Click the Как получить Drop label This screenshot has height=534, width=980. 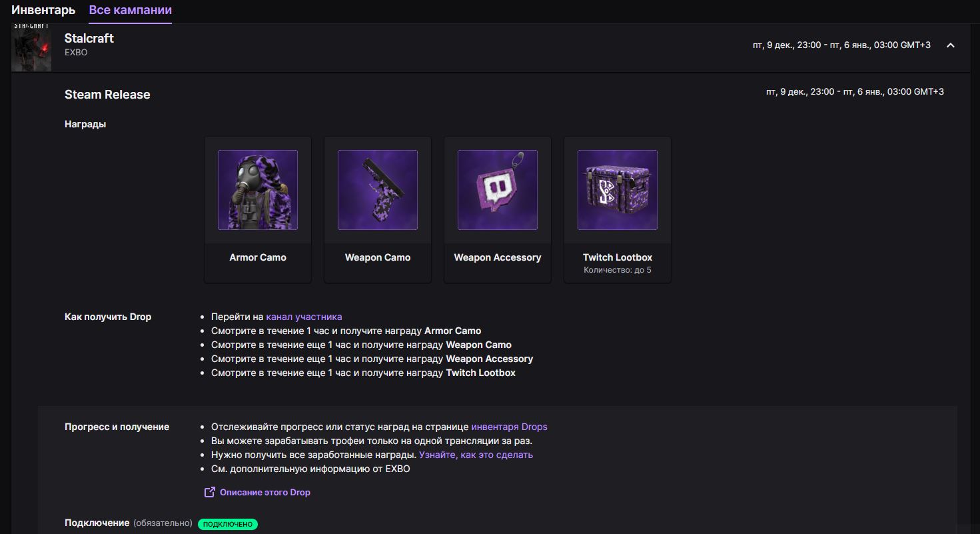pyautogui.click(x=108, y=317)
